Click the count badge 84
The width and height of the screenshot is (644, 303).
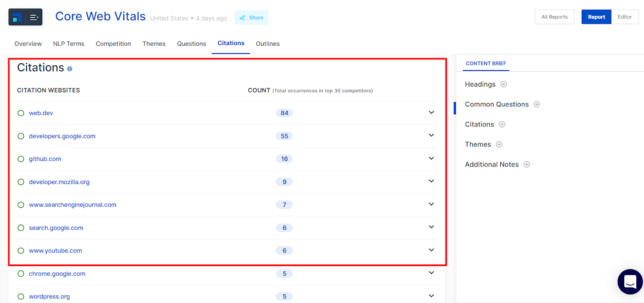click(285, 113)
